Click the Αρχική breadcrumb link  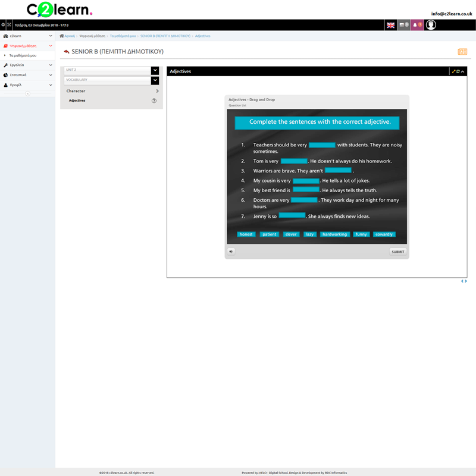[x=70, y=36]
